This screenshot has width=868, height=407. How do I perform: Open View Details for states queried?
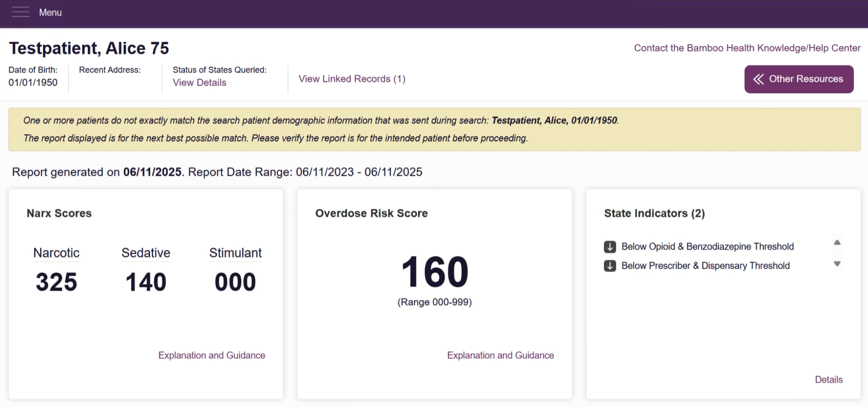pos(199,83)
